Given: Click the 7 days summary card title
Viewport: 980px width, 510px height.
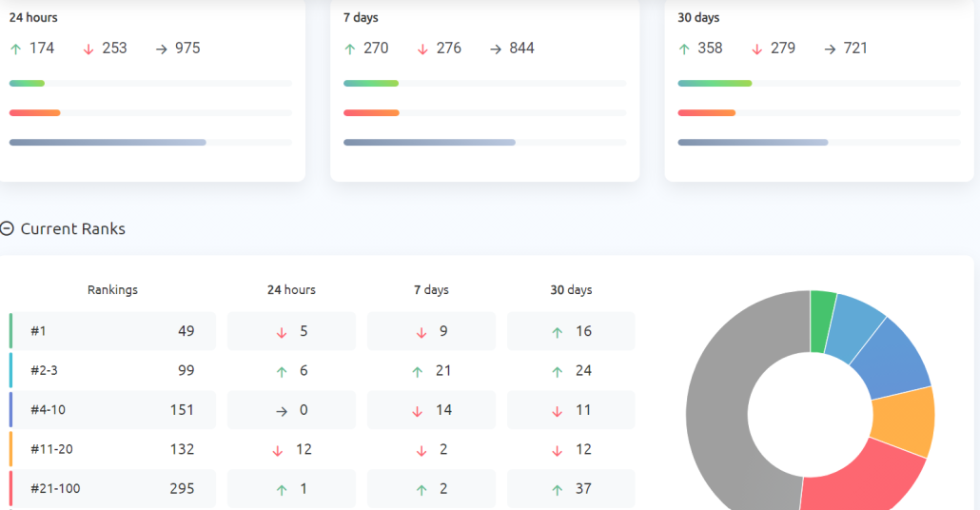Looking at the screenshot, I should 361,17.
